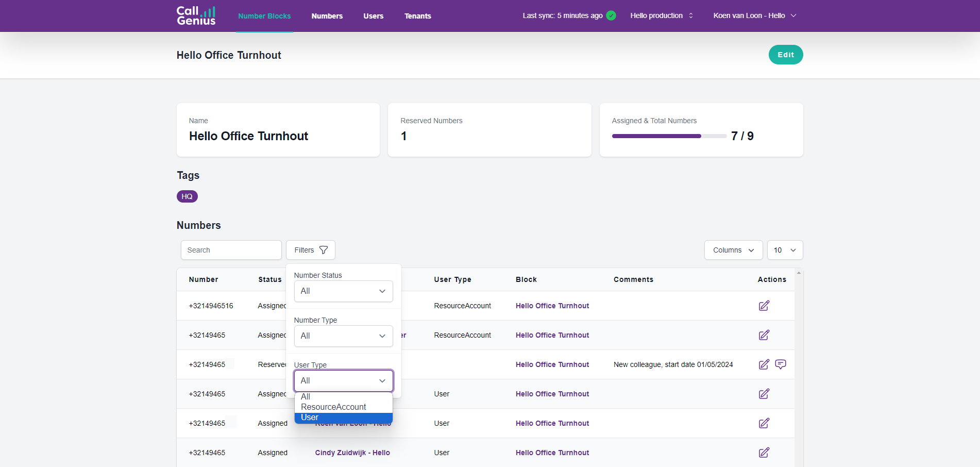Select the All option in User Type list
The image size is (980, 467).
pyautogui.click(x=344, y=397)
